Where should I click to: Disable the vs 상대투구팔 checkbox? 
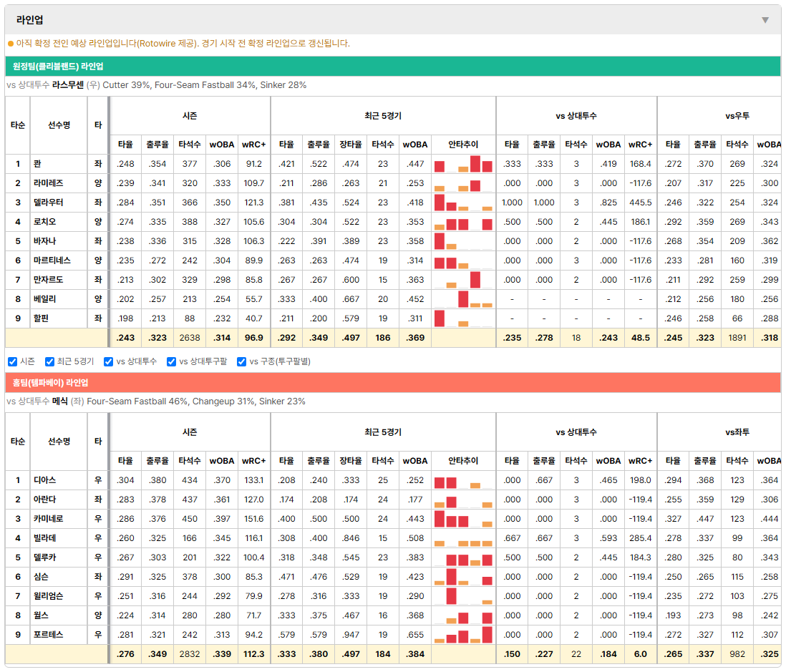pos(171,362)
